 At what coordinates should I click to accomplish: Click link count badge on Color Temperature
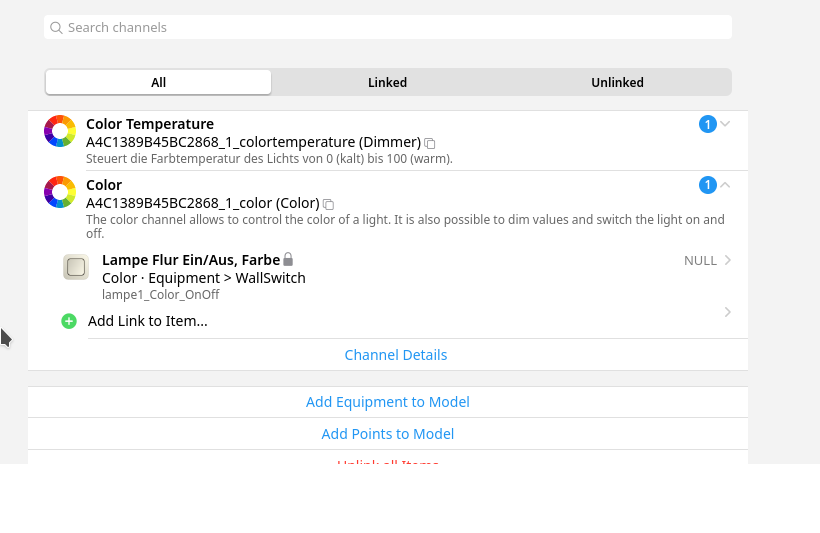(x=708, y=124)
